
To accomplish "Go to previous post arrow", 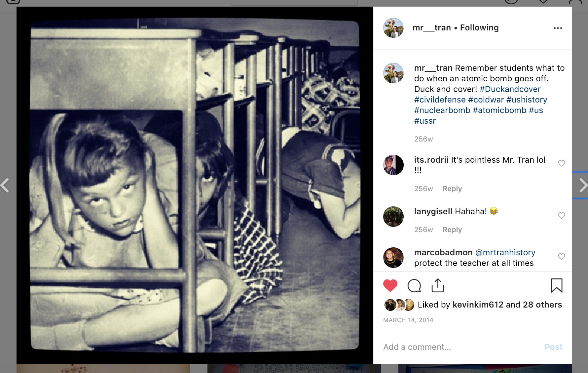I will (x=5, y=185).
